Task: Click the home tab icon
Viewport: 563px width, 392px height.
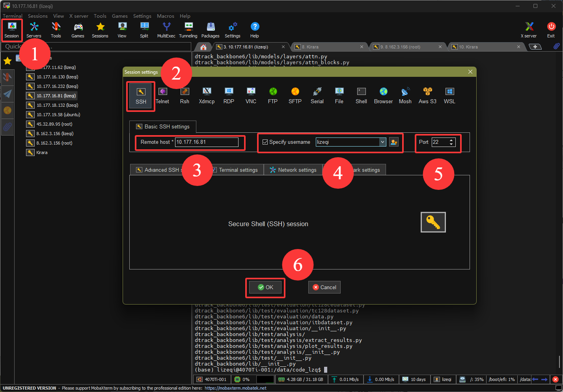Action: [203, 47]
